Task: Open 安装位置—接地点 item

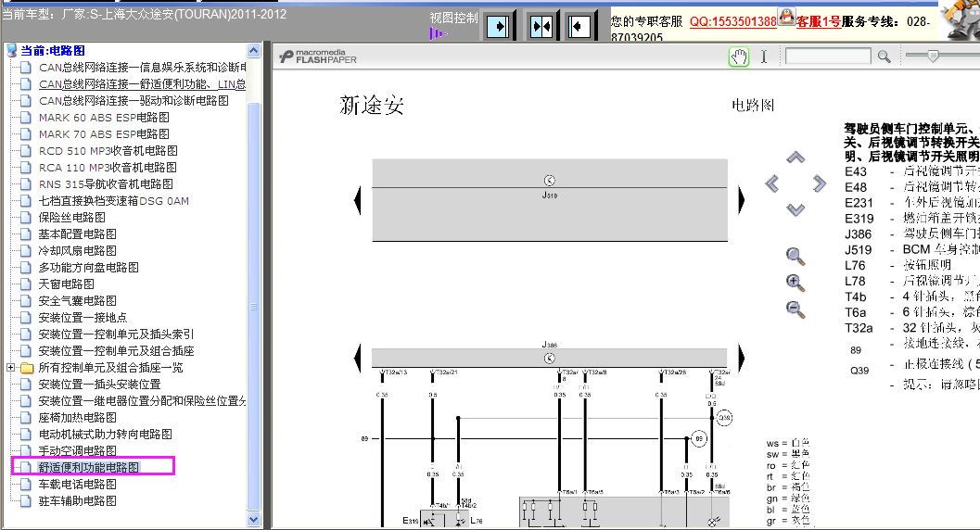Action: coord(83,318)
